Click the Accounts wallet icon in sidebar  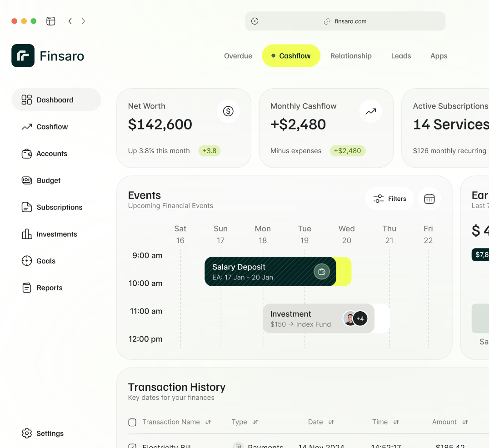26,154
